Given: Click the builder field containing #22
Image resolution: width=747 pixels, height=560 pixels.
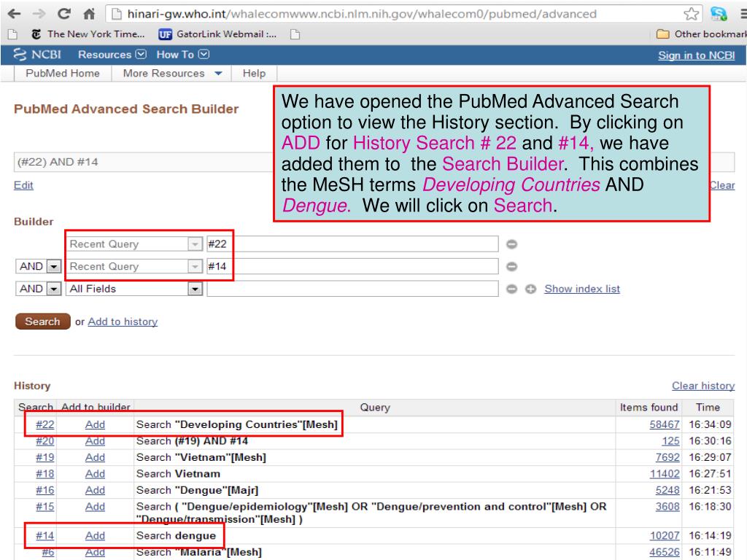Looking at the screenshot, I should (x=352, y=244).
